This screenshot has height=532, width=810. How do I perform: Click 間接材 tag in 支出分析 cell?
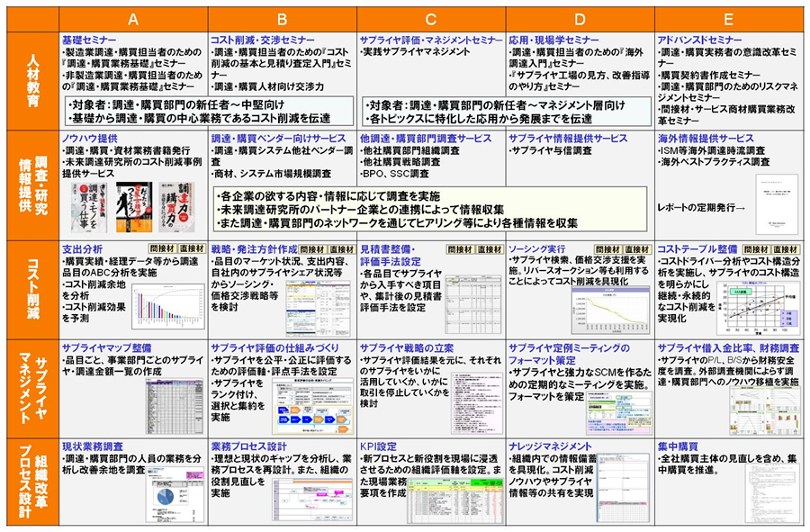point(162,249)
